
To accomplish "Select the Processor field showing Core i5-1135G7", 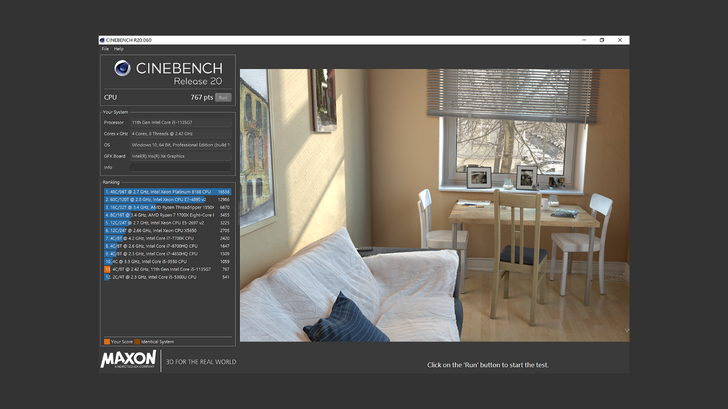I will [x=181, y=122].
